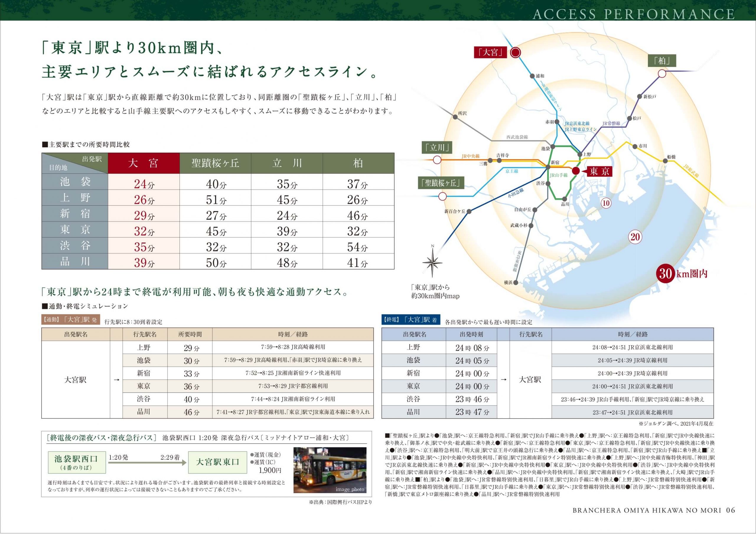Click the 武蔵小杉 station label on the map

[x=519, y=225]
